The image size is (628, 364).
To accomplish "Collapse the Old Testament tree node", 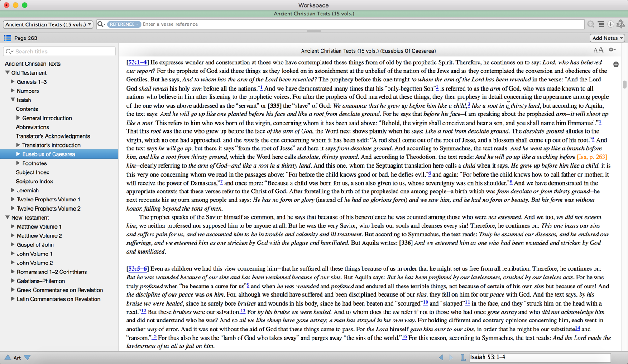I will click(8, 72).
